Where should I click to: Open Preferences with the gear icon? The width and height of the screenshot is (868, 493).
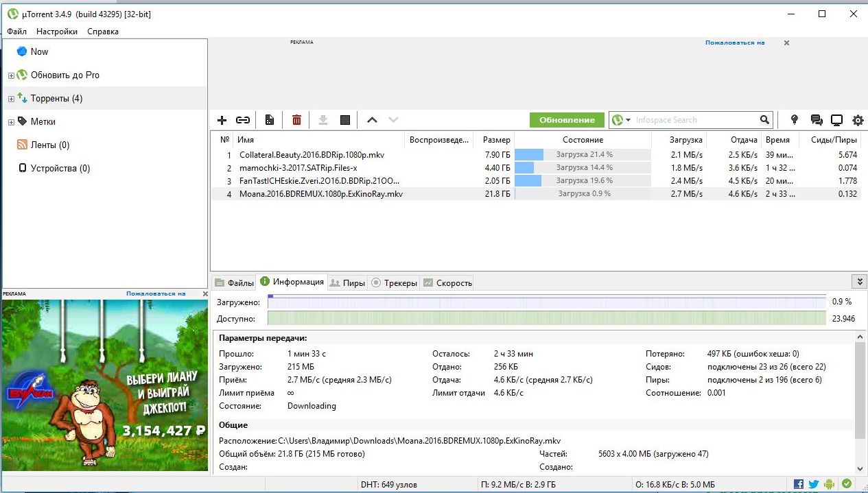(858, 120)
